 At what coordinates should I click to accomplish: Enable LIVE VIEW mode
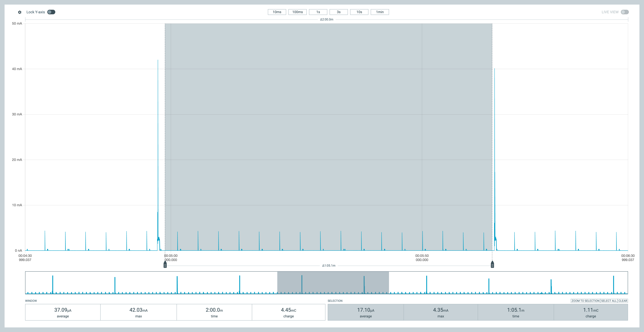point(625,12)
